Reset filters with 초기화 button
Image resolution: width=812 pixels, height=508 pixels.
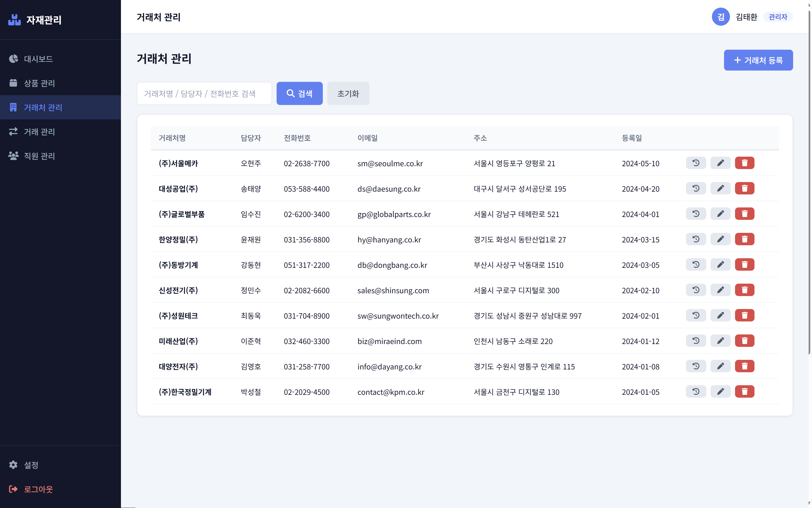pos(348,93)
